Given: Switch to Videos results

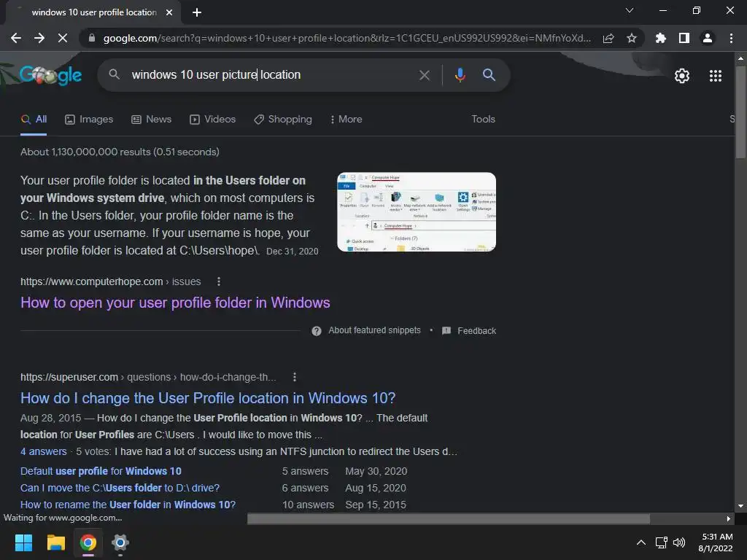Looking at the screenshot, I should click(x=212, y=119).
